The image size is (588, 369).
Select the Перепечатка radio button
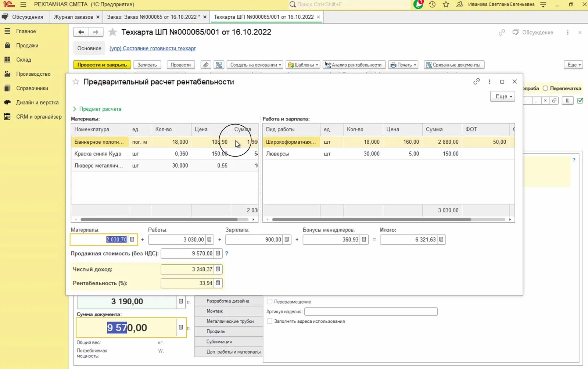[x=545, y=88]
